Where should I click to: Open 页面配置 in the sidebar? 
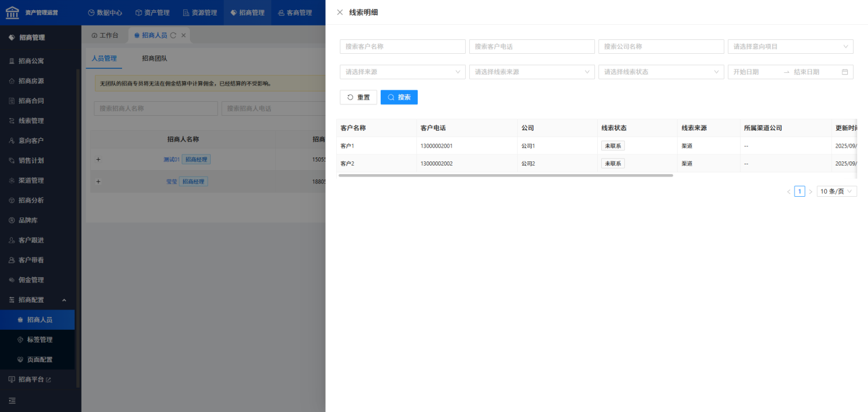tap(37, 359)
